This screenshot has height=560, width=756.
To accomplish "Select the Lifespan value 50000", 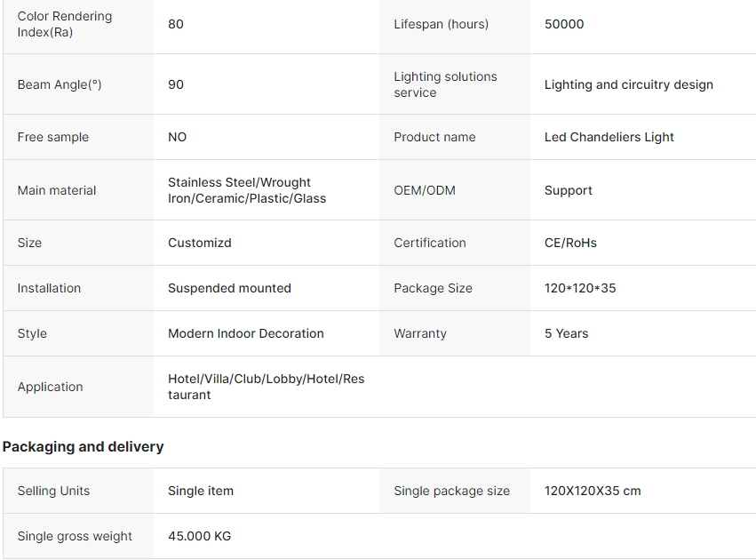I will tap(564, 24).
